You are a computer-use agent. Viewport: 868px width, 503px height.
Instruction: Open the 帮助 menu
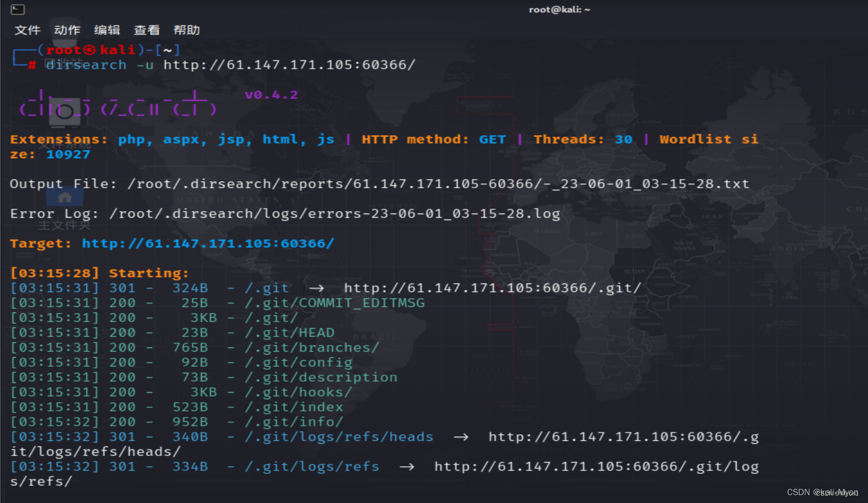point(186,30)
